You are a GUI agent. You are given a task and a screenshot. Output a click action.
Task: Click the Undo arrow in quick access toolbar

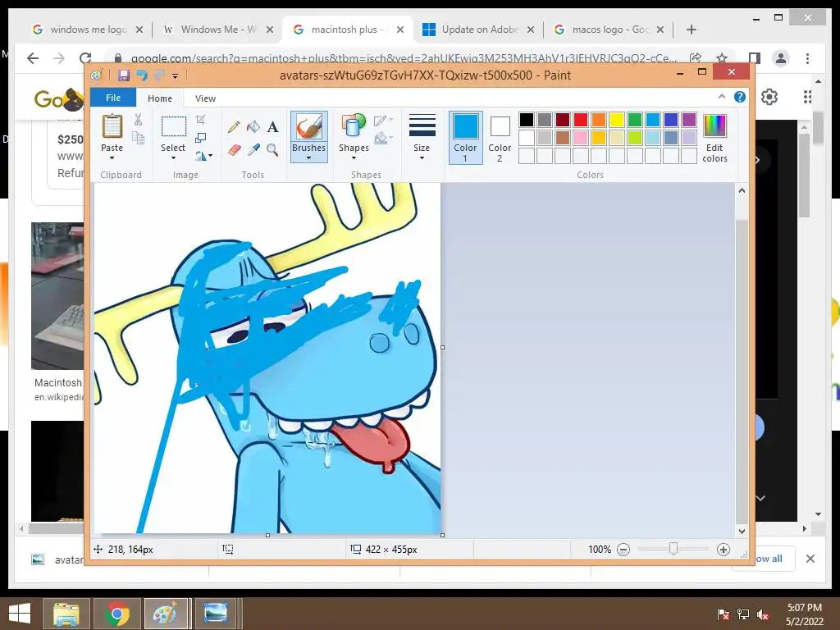[x=141, y=75]
